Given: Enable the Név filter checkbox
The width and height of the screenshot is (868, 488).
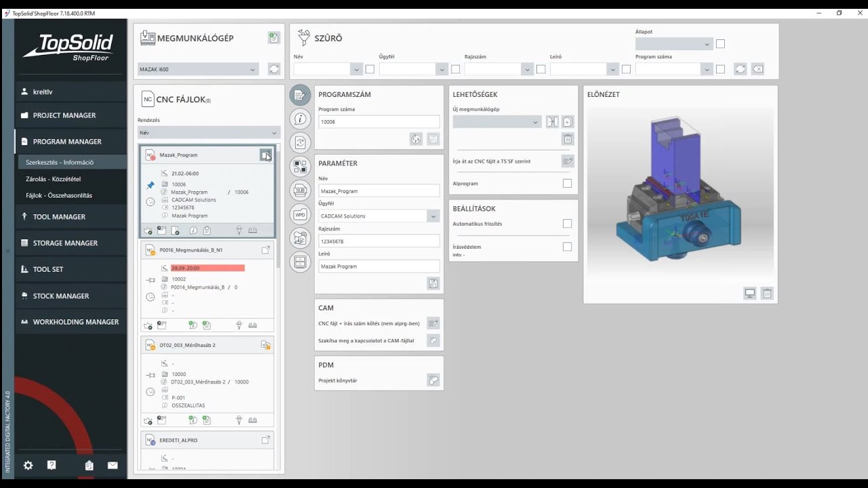Looking at the screenshot, I should (370, 69).
